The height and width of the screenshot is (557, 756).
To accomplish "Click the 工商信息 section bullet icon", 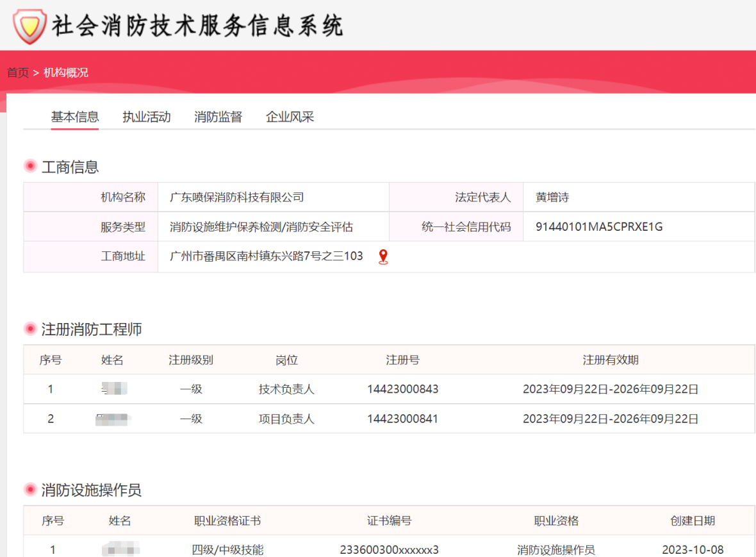I will click(x=30, y=167).
